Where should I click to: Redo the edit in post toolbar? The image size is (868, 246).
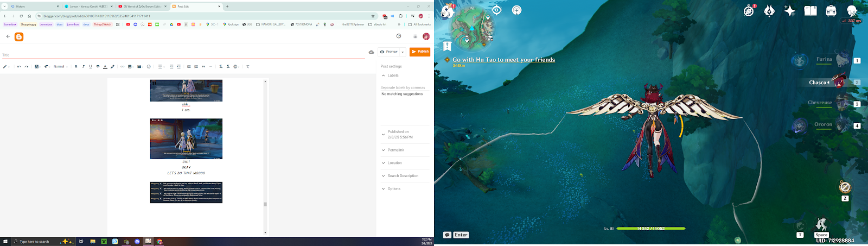[27, 67]
